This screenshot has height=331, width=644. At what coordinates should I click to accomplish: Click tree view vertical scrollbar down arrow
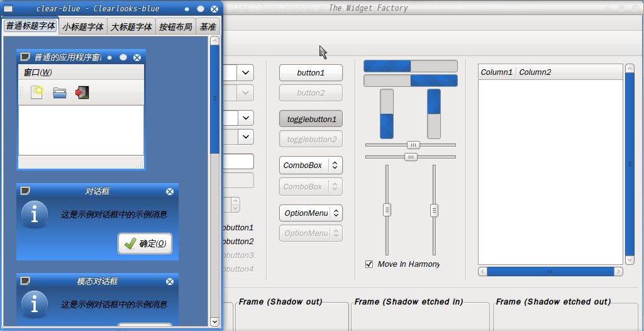click(630, 261)
